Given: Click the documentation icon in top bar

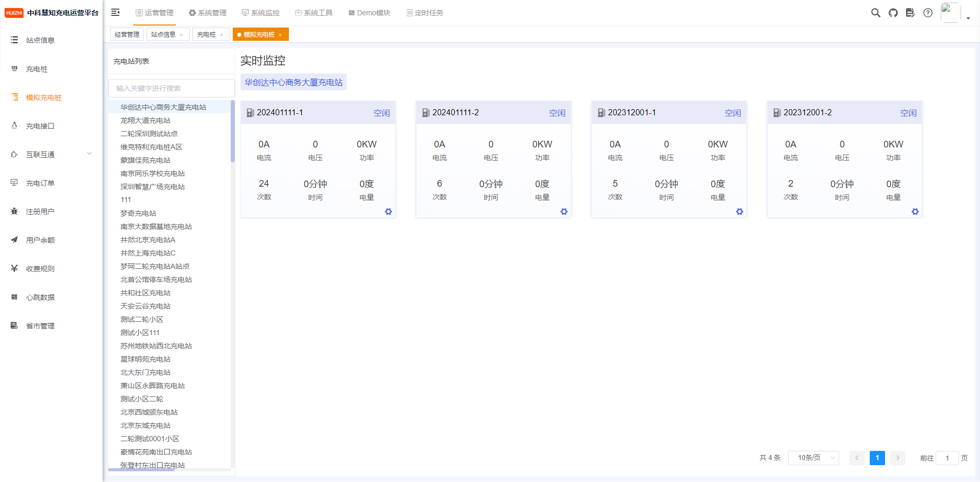Looking at the screenshot, I should (x=910, y=13).
